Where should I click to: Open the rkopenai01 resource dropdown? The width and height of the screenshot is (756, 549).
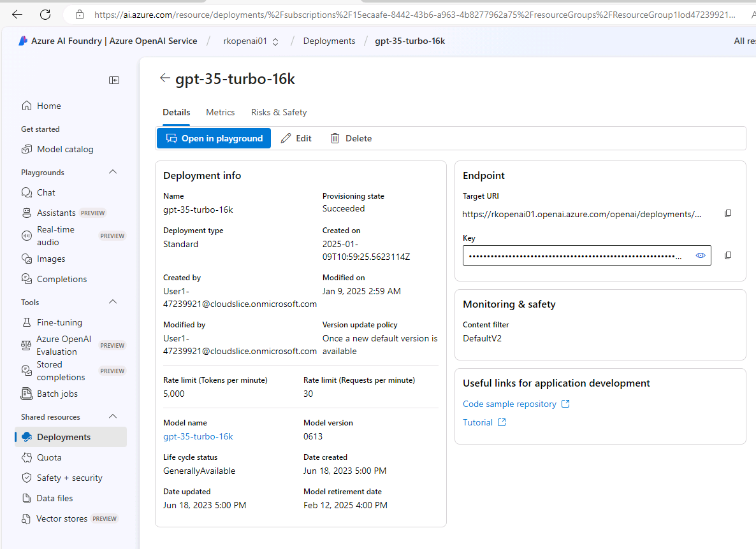coord(251,41)
